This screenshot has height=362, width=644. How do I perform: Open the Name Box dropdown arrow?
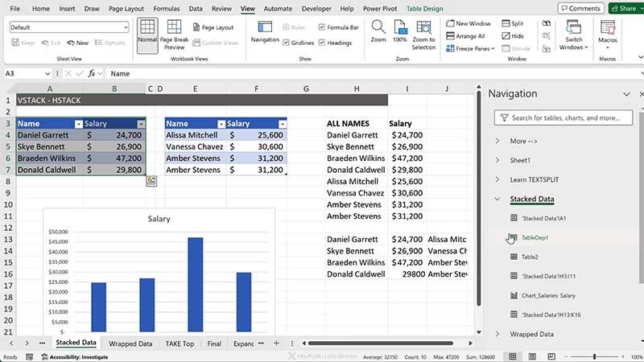(47, 73)
